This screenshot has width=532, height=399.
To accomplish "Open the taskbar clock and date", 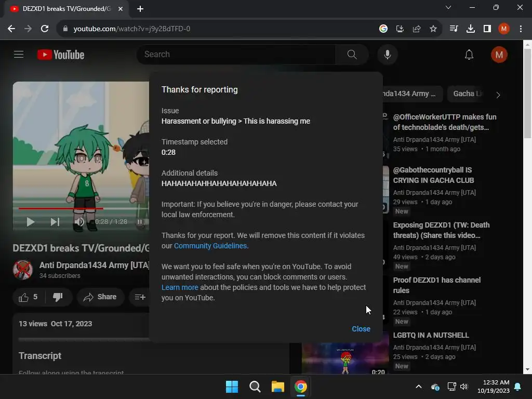I will click(x=494, y=387).
